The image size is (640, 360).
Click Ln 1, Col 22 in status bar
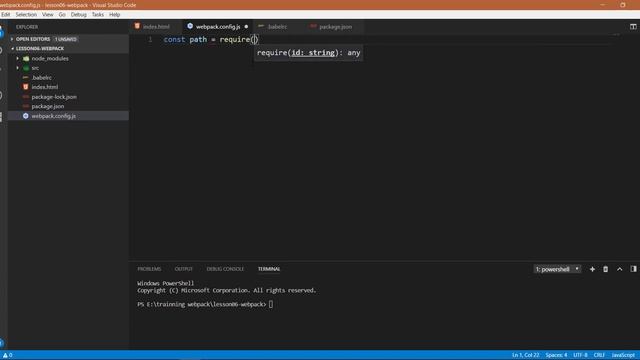(526, 355)
